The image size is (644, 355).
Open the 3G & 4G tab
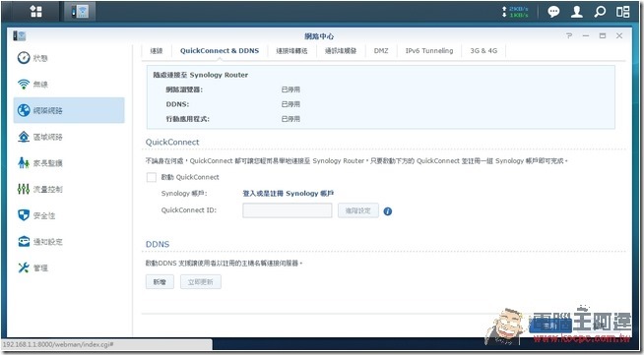(x=483, y=51)
